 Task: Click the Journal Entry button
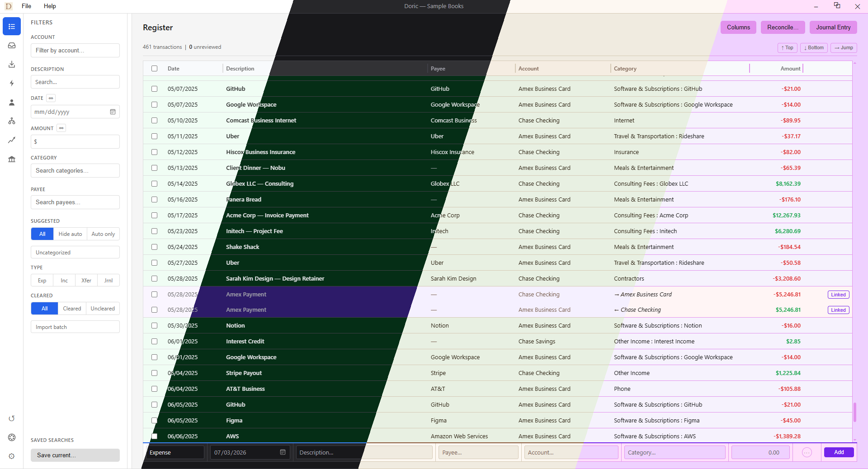tap(833, 28)
